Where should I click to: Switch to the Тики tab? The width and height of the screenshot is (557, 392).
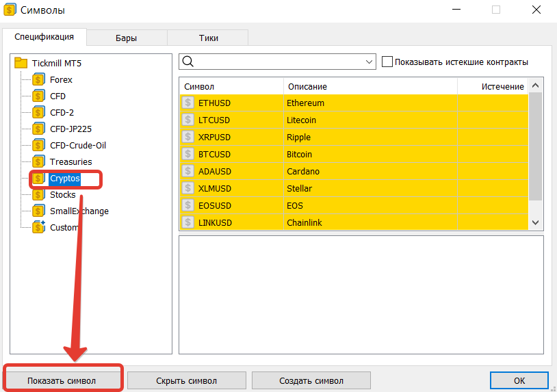click(x=208, y=38)
